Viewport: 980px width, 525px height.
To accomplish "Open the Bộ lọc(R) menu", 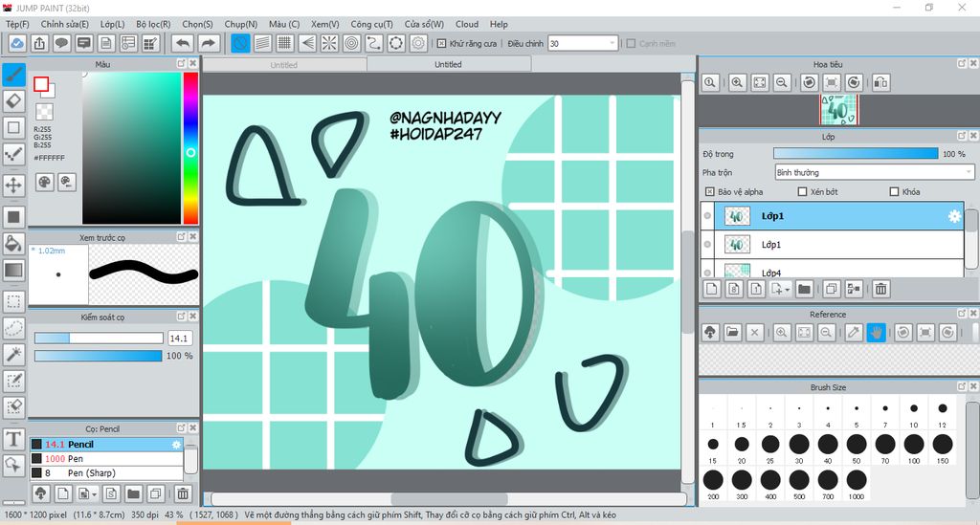I will 154,24.
